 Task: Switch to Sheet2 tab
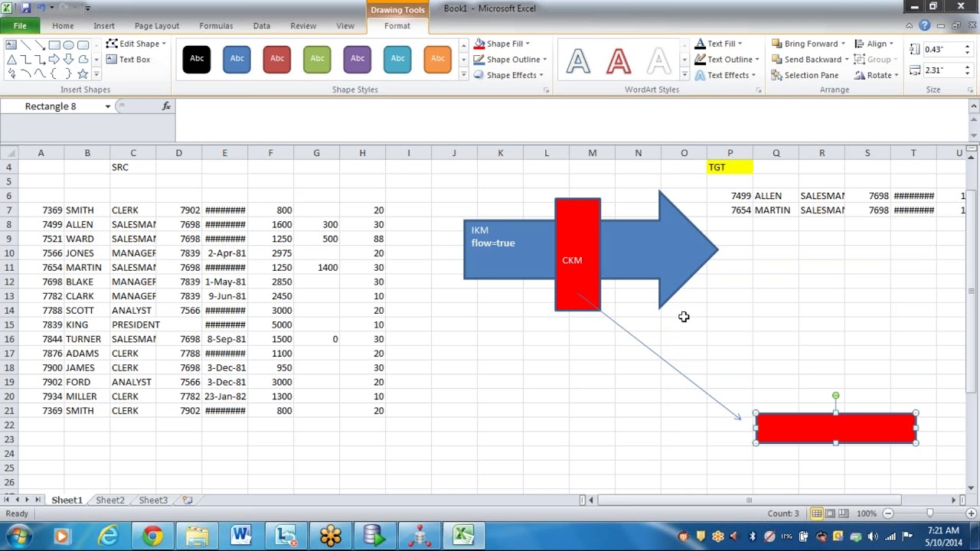click(109, 500)
